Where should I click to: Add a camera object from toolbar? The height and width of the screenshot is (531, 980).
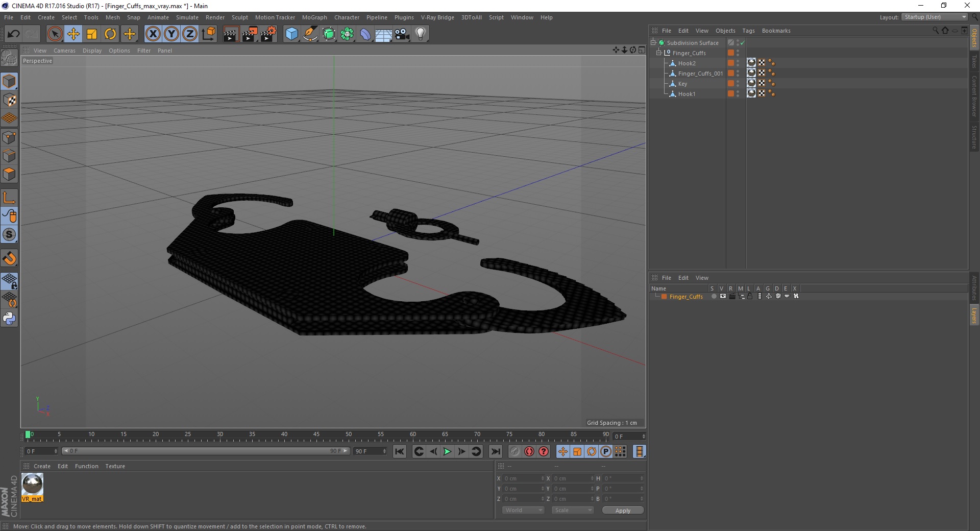click(402, 34)
